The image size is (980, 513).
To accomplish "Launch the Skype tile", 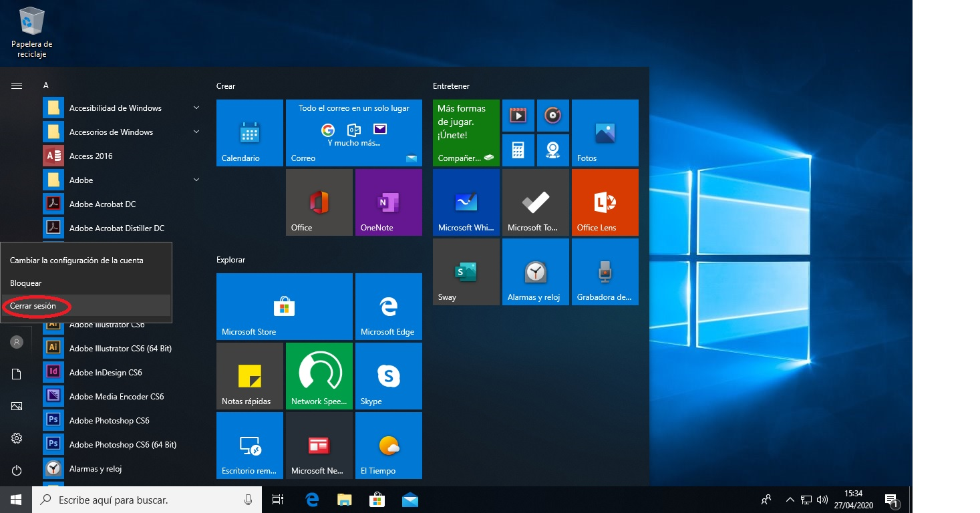I will tap(388, 375).
